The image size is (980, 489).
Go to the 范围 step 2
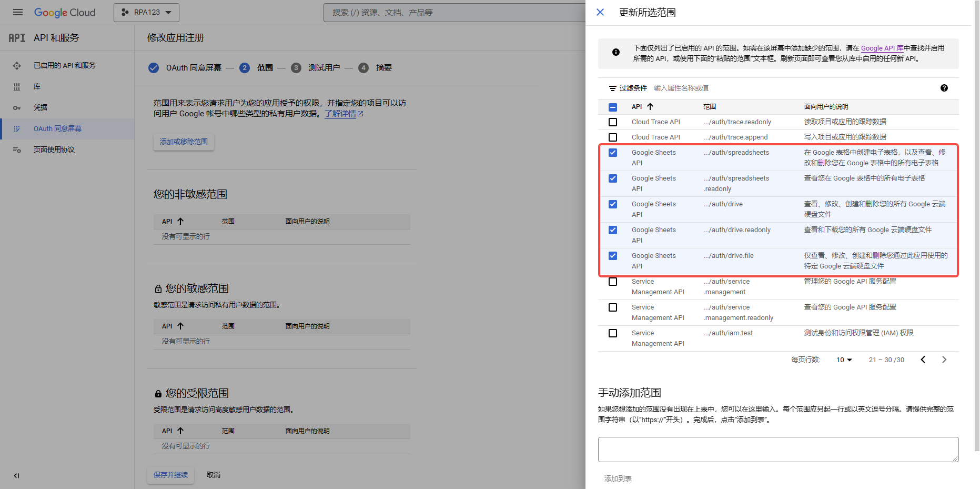pos(257,68)
